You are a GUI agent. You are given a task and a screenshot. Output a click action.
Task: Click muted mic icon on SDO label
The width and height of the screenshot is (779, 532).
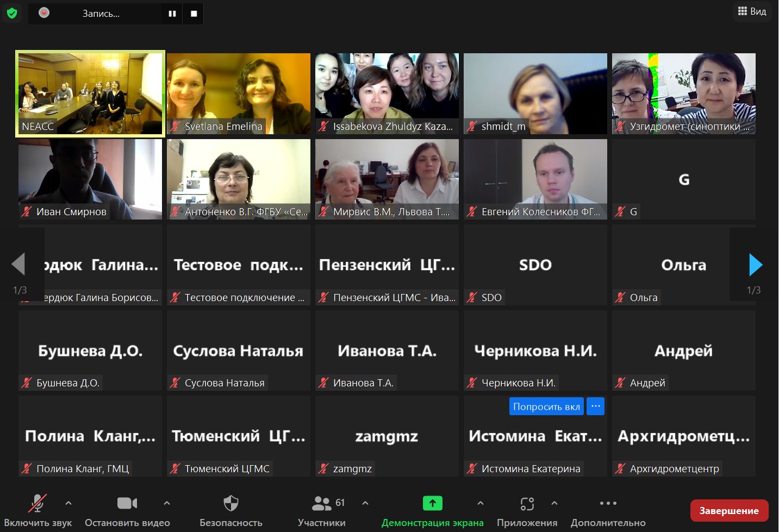point(472,297)
